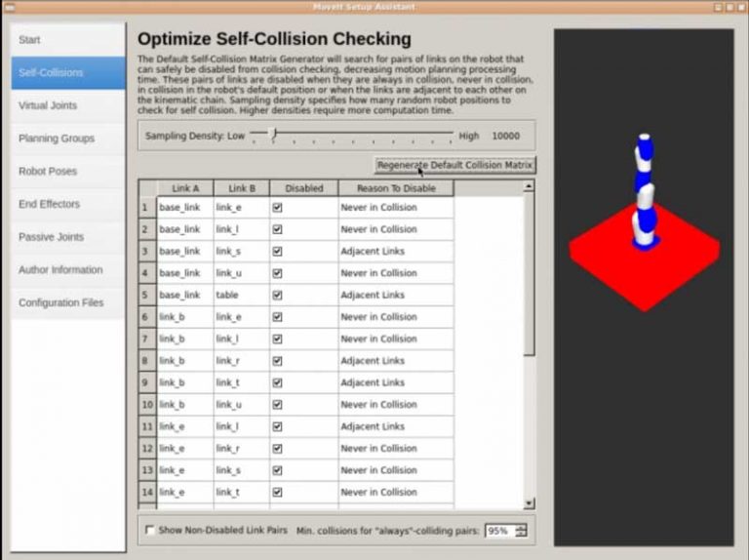Click table scrollbar up arrow
The height and width of the screenshot is (560, 749).
(x=529, y=186)
